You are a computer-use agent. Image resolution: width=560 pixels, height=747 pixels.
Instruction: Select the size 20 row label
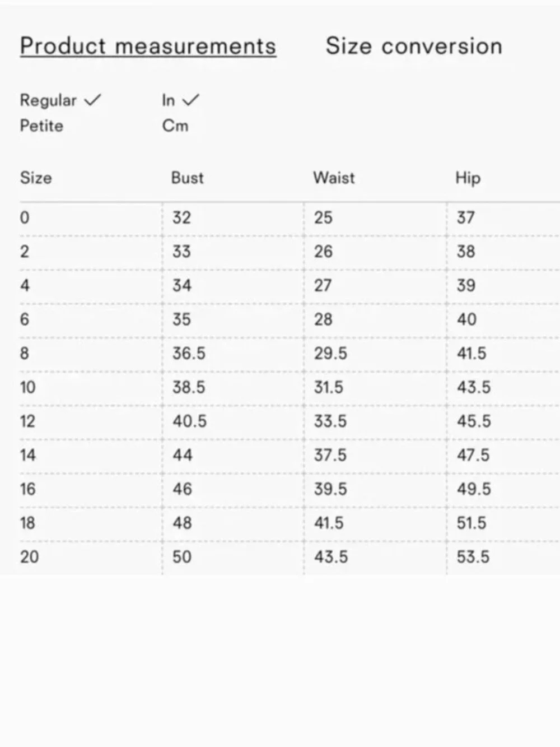30,556
